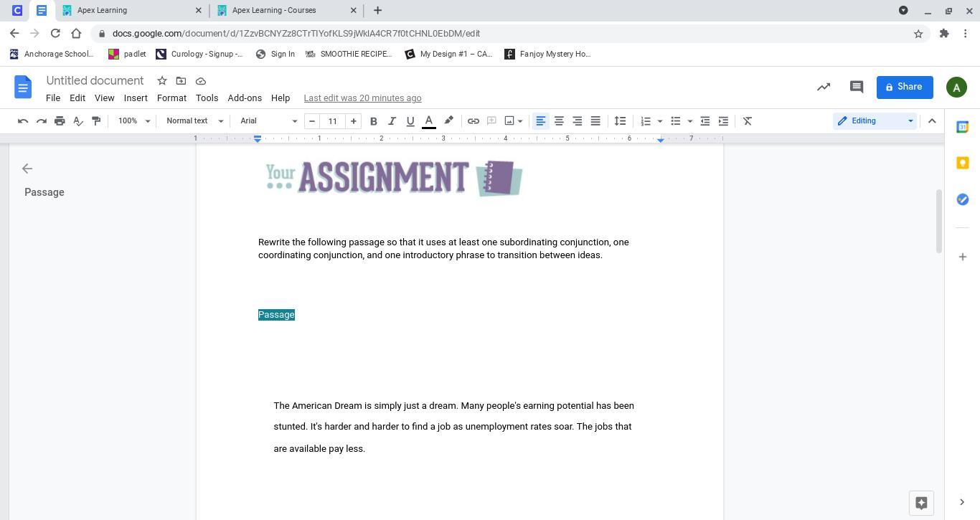Go to Docs home
Image resolution: width=980 pixels, height=520 pixels.
[x=23, y=88]
